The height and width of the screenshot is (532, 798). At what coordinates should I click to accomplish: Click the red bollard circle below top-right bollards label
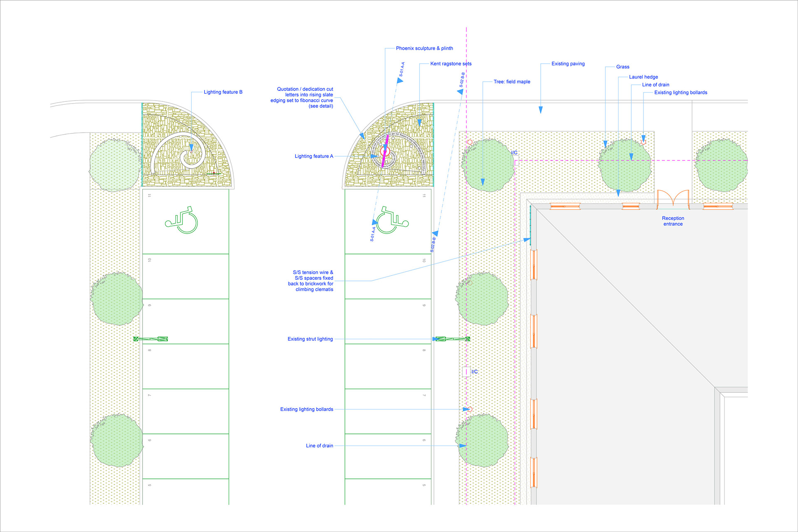pos(643,142)
